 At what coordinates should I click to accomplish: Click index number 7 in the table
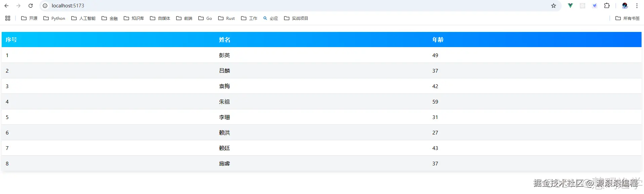(7, 148)
